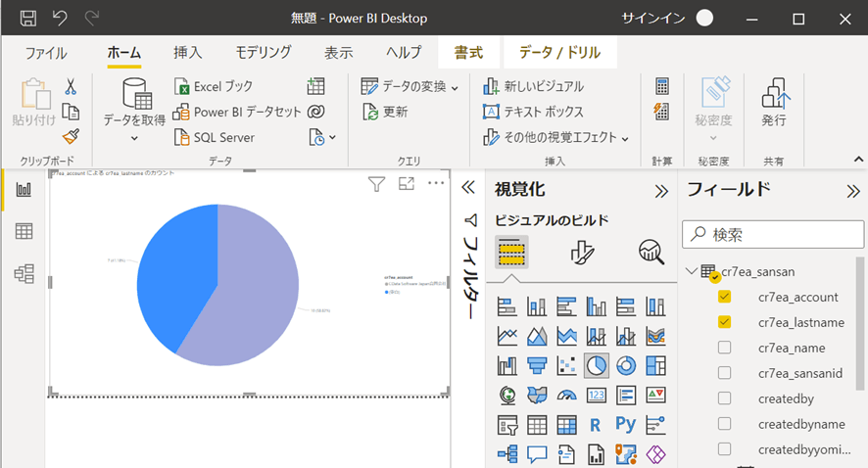This screenshot has width=868, height=468.
Task: Open the ファイル tab
Action: 46,53
